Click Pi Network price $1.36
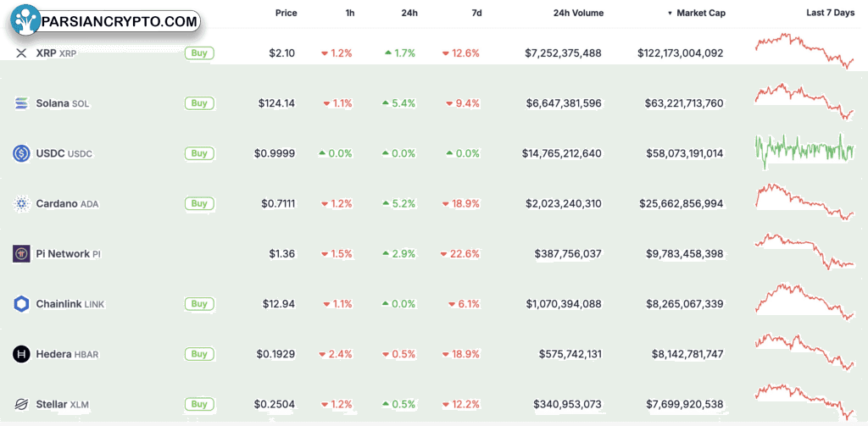Screen dimensions: 868x426 click(x=282, y=254)
